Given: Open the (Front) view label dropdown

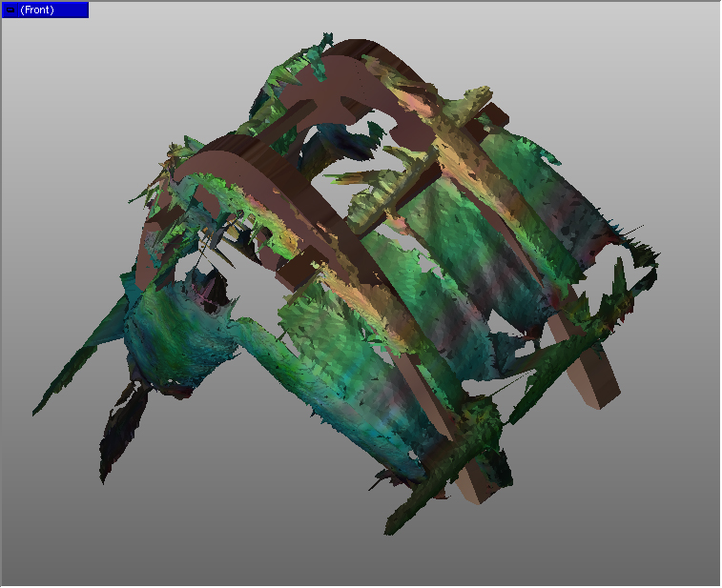Looking at the screenshot, I should [x=38, y=10].
